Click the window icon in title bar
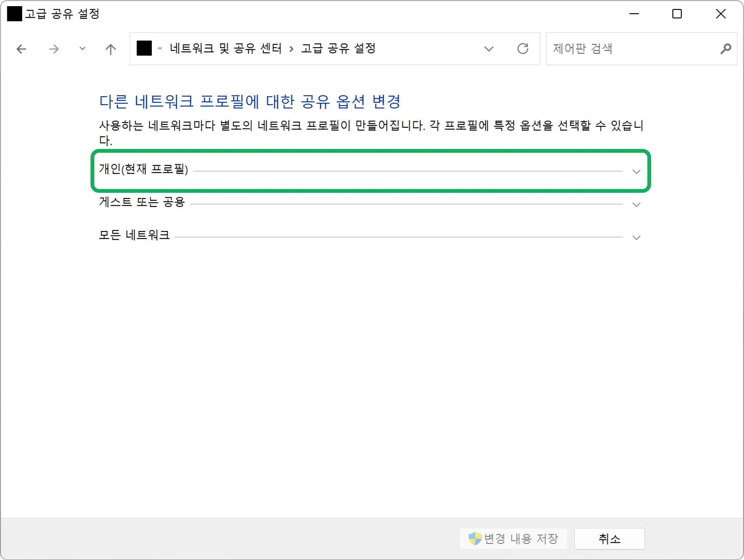The image size is (744, 560). [15, 14]
